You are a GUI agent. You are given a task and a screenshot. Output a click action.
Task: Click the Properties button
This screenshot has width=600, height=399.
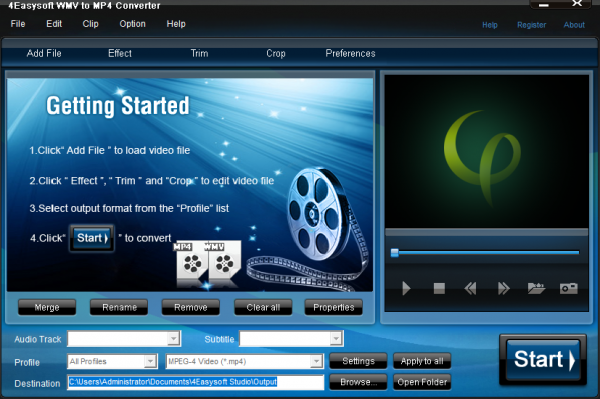click(x=333, y=307)
